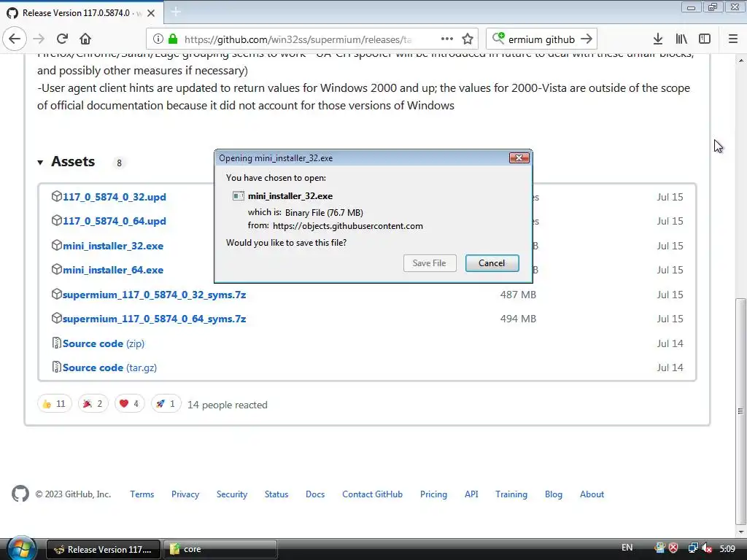Reload the current page

pos(62,39)
